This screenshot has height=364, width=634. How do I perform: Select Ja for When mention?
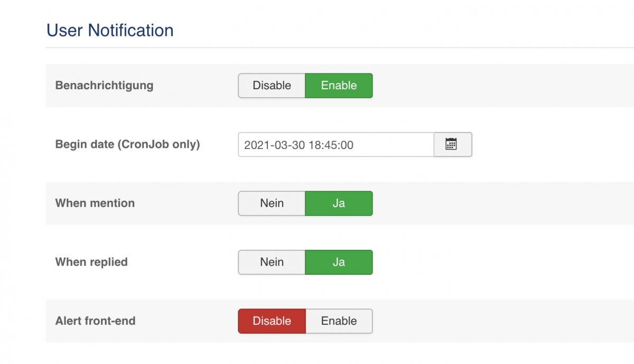(x=339, y=203)
